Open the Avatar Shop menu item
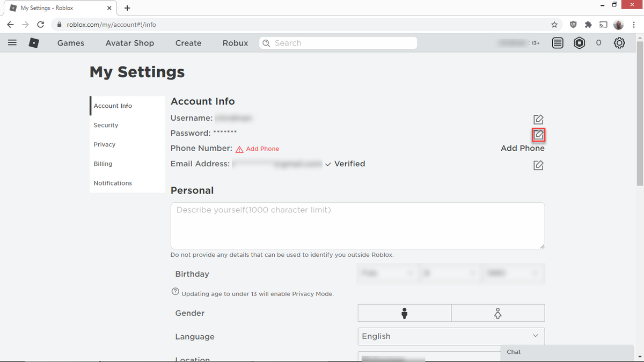644x362 pixels. coord(130,43)
